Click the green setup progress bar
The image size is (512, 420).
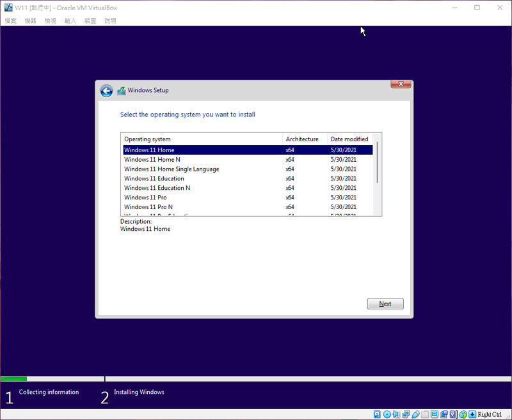[x=13, y=378]
